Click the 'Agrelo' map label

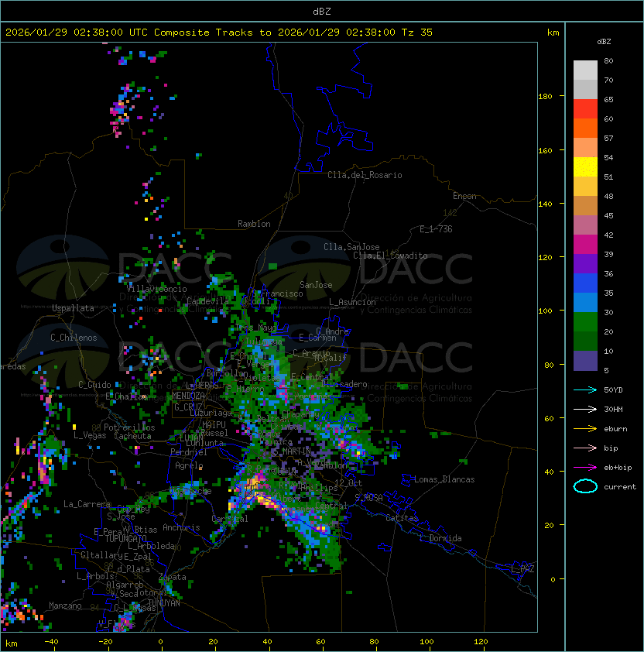point(189,465)
